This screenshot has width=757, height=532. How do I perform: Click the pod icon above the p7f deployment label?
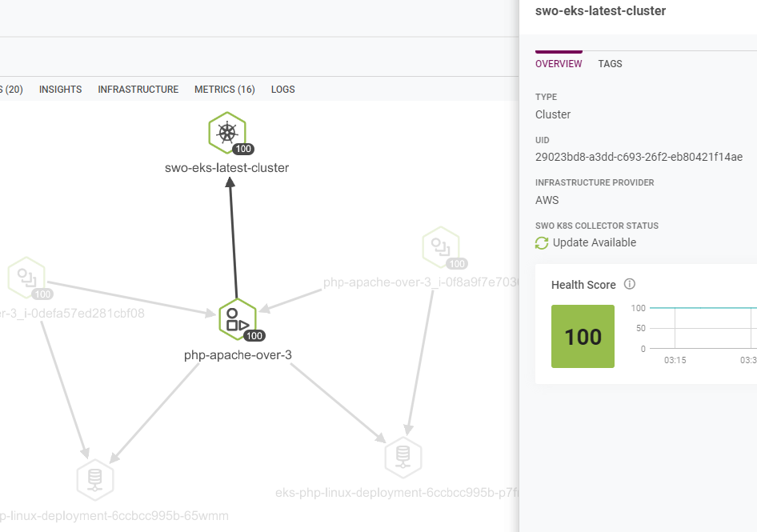[403, 457]
